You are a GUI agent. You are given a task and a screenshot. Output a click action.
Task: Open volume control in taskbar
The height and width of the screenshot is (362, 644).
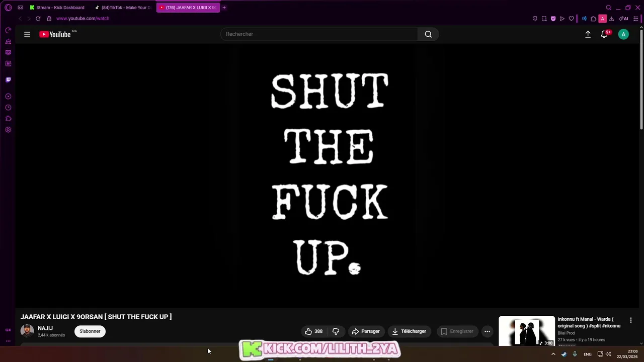pos(608,354)
